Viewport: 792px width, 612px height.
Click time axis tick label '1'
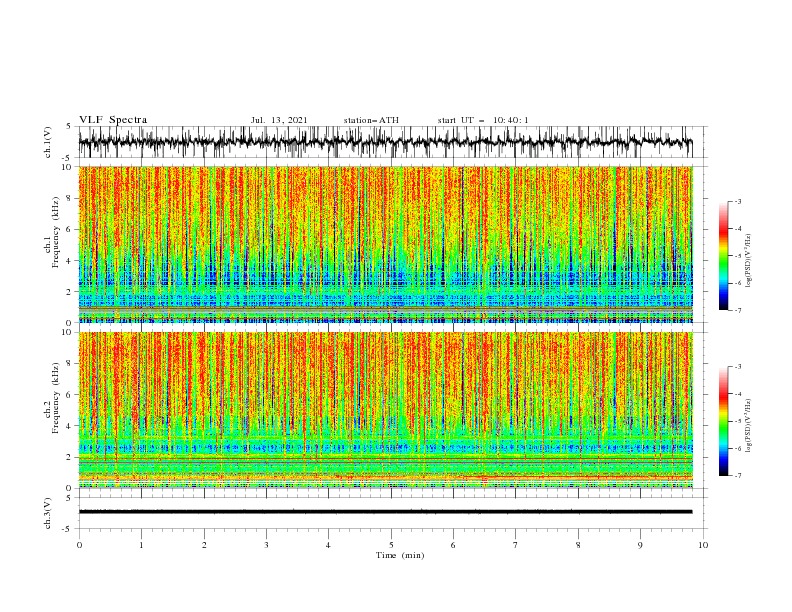pyautogui.click(x=141, y=545)
